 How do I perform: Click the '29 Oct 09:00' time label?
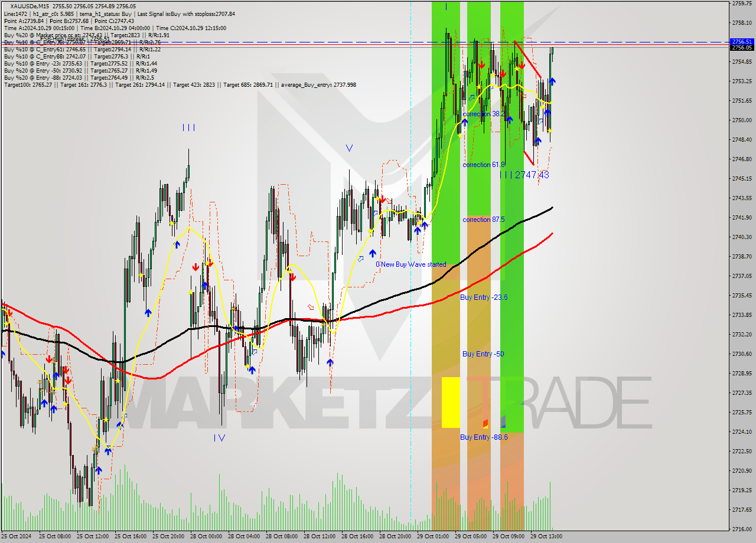[x=508, y=537]
